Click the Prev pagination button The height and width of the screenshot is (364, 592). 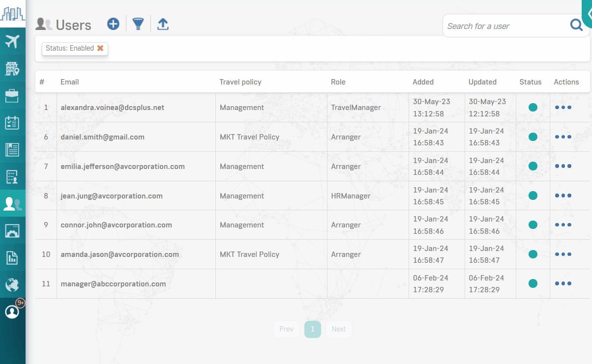pos(286,329)
